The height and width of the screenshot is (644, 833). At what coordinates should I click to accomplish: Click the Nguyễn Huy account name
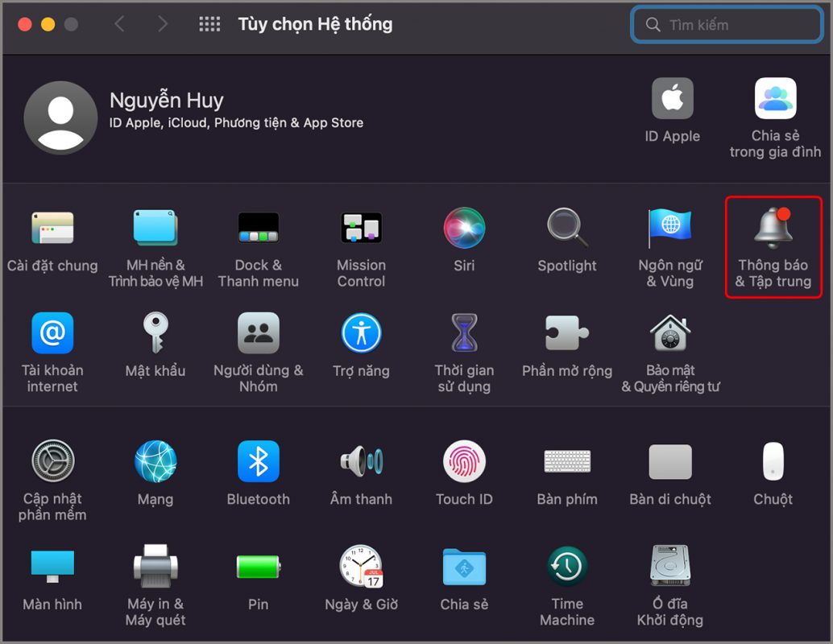166,101
